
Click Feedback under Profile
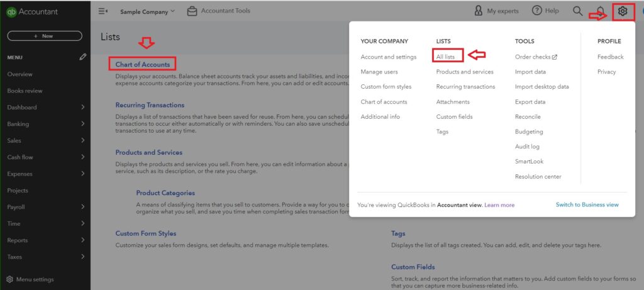610,57
